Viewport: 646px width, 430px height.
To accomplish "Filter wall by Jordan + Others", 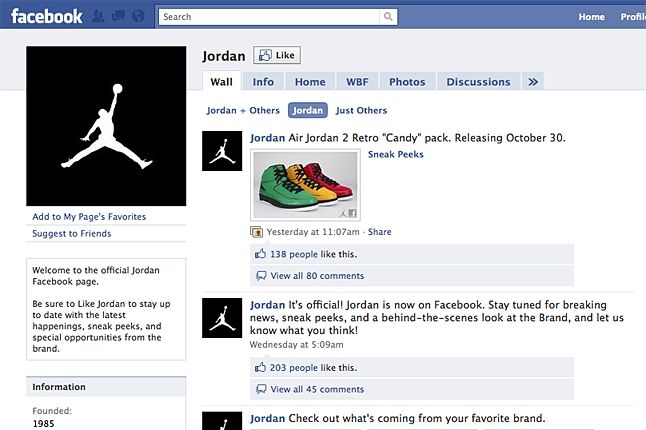I will 243,110.
